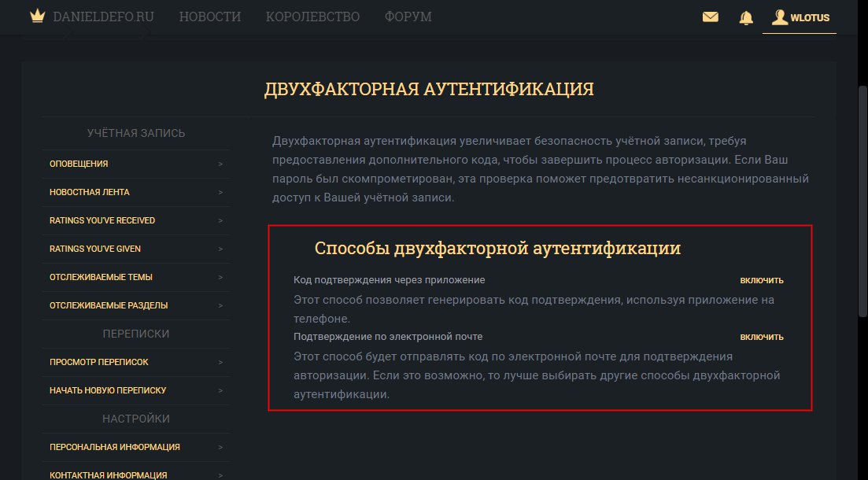This screenshot has height=480, width=868.
Task: Click the Способы двухфакторной аутентификации heading
Action: click(497, 248)
